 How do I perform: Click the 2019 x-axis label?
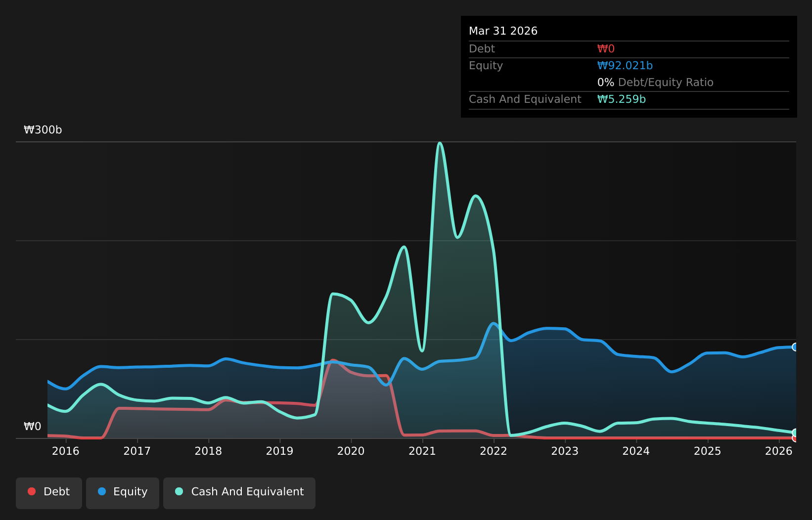click(x=280, y=451)
